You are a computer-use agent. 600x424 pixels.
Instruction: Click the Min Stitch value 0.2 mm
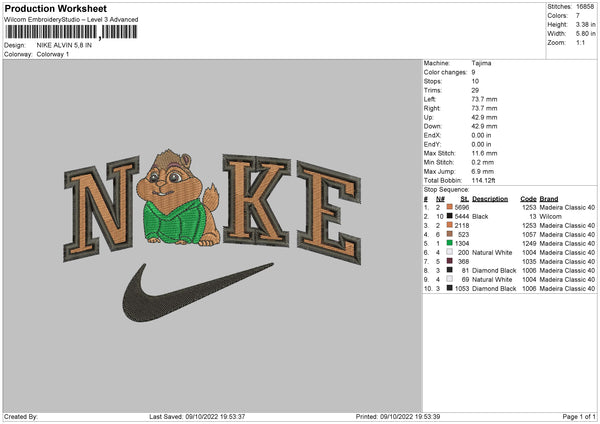pos(483,162)
